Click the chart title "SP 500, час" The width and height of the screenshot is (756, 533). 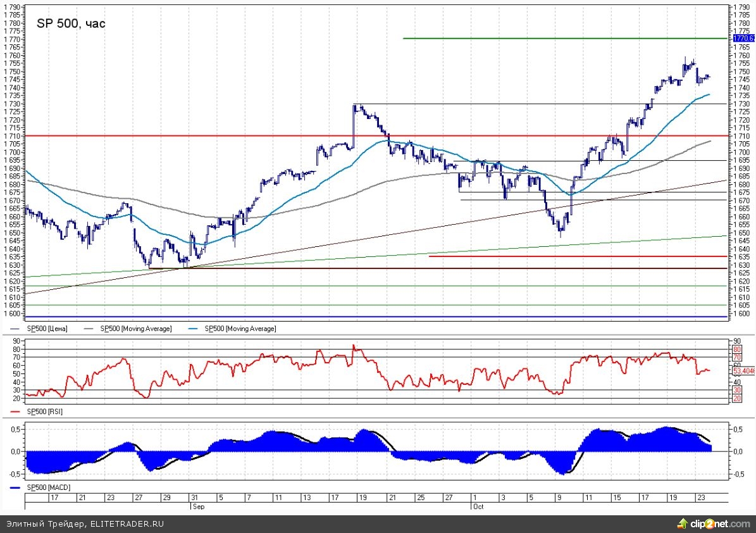click(71, 24)
